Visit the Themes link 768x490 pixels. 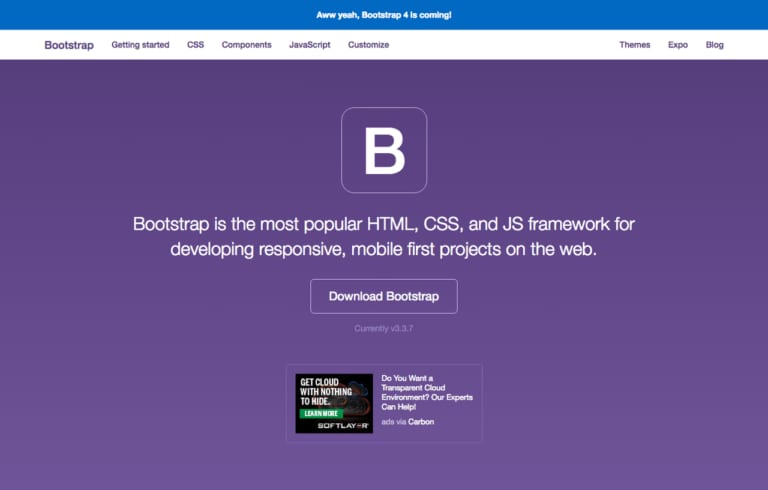coord(634,45)
